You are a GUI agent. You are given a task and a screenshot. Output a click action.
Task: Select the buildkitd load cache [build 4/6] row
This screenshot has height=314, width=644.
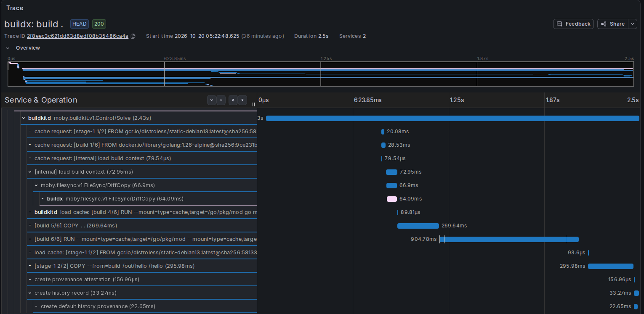[142, 212]
